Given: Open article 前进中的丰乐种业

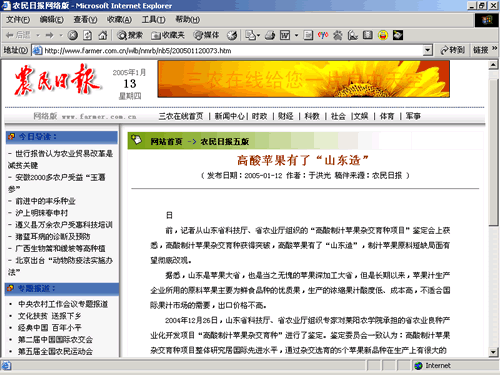Looking at the screenshot, I should [45, 201].
